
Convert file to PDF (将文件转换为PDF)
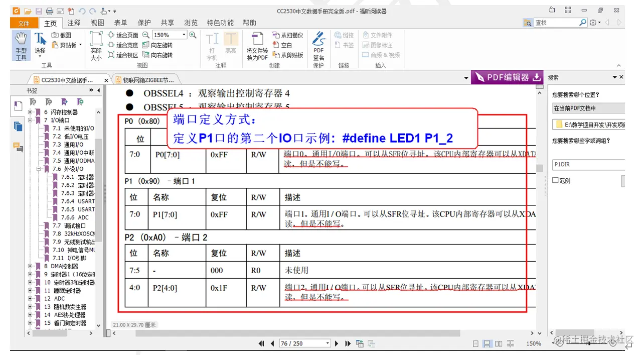pos(257,46)
